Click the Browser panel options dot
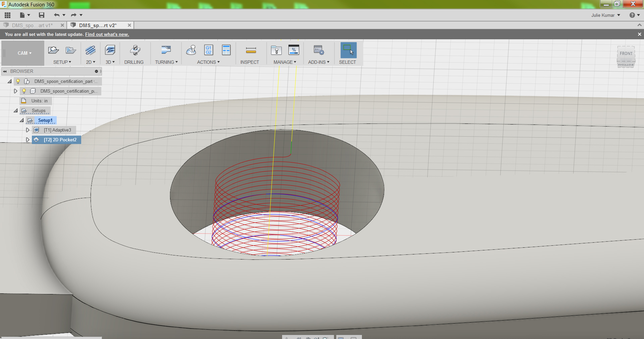Viewport: 644px width, 339px height. tap(96, 71)
